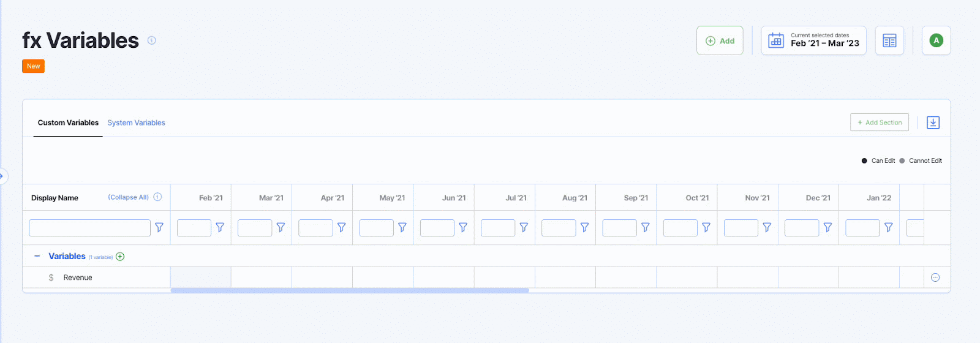The width and height of the screenshot is (980, 343).
Task: Click the download export icon
Action: [933, 123]
